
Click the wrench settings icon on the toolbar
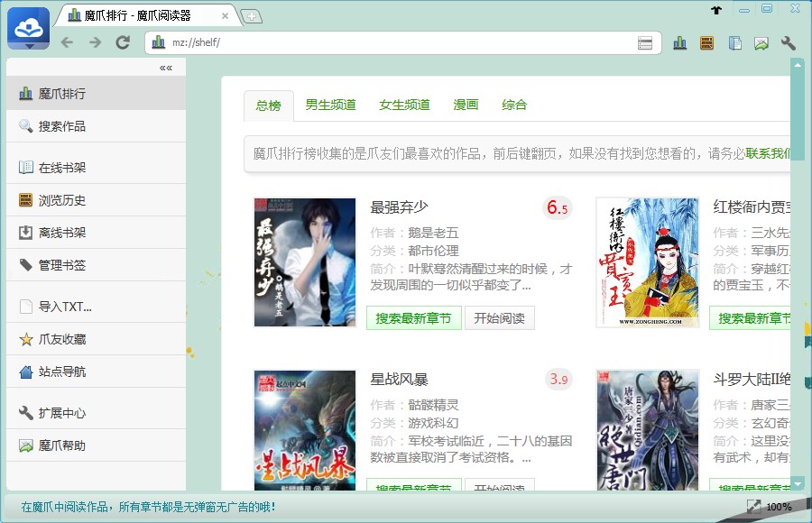(789, 42)
